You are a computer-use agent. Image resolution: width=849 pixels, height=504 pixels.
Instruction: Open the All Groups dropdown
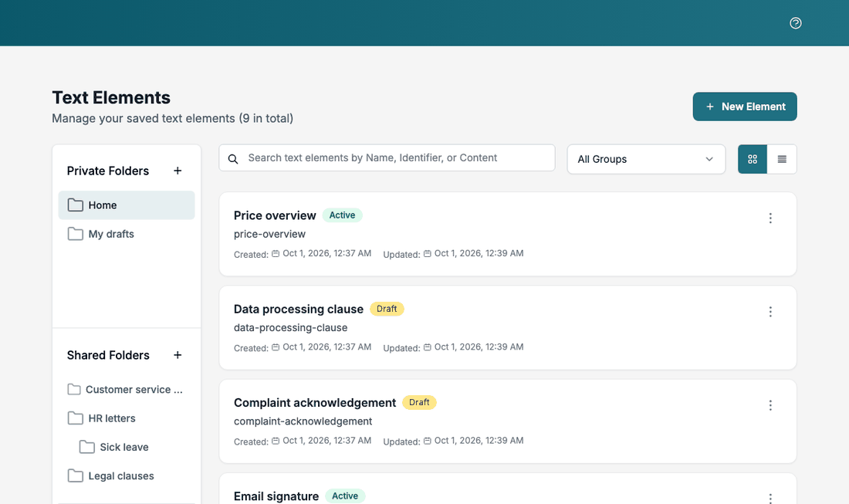click(x=646, y=159)
